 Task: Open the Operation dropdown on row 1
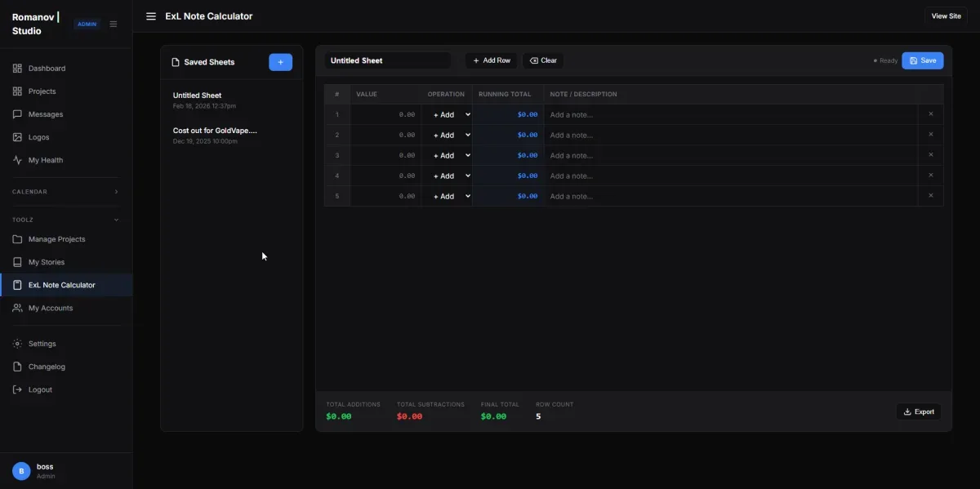448,114
